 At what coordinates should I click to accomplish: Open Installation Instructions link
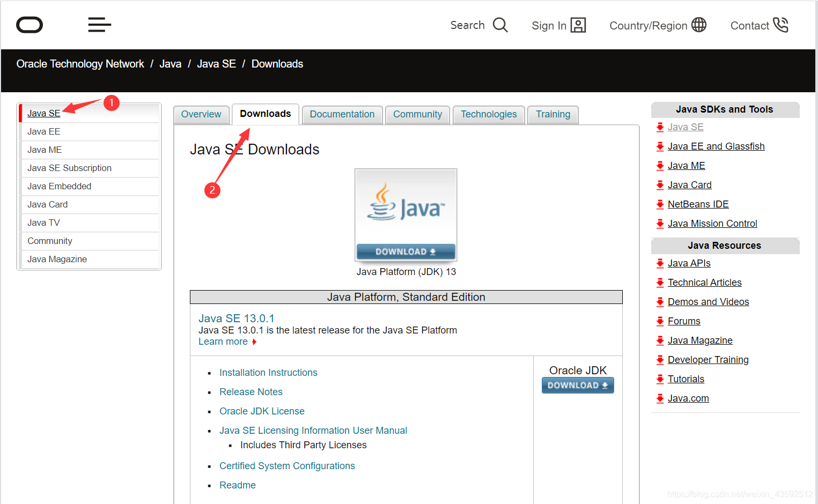(x=268, y=373)
